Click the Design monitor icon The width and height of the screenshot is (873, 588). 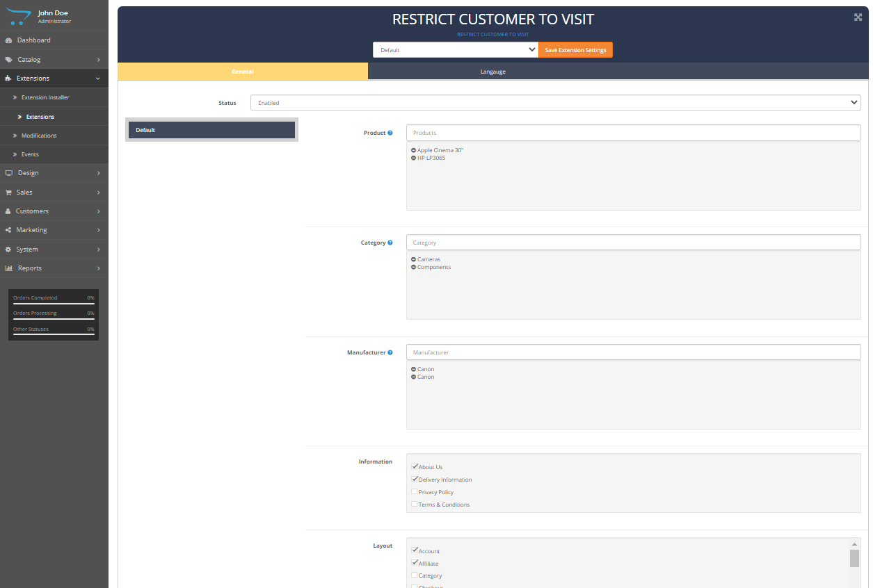click(9, 173)
